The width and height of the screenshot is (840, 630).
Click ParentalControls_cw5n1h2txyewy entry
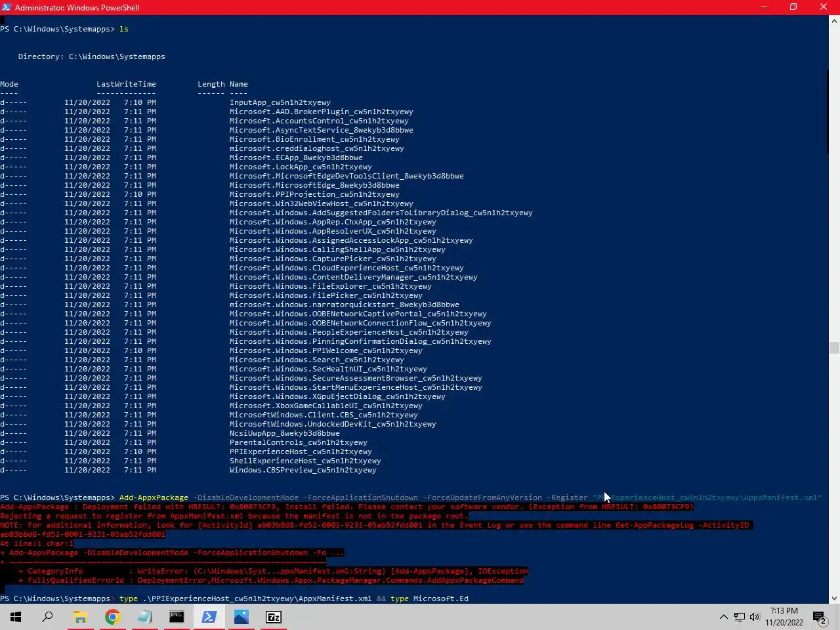[x=299, y=442]
